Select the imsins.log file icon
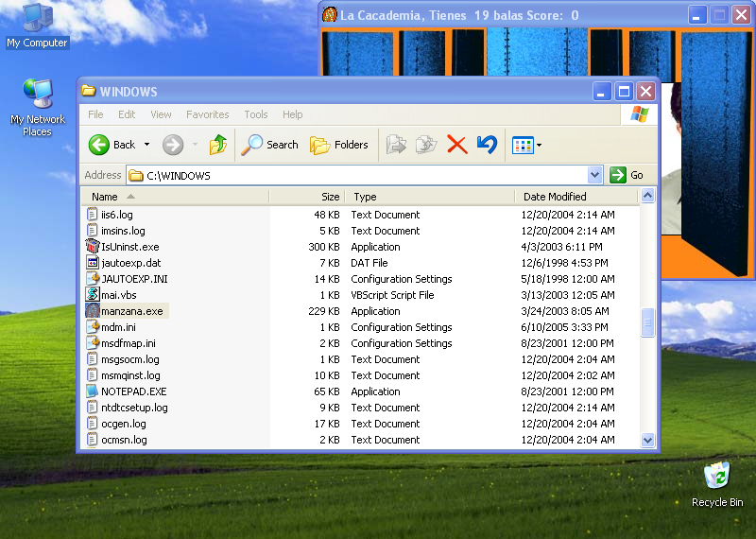Image resolution: width=756 pixels, height=539 pixels. tap(92, 230)
